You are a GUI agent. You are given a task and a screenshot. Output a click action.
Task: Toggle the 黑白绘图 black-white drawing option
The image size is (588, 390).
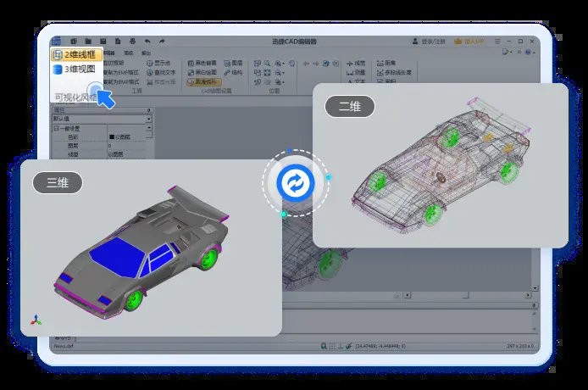[202, 73]
